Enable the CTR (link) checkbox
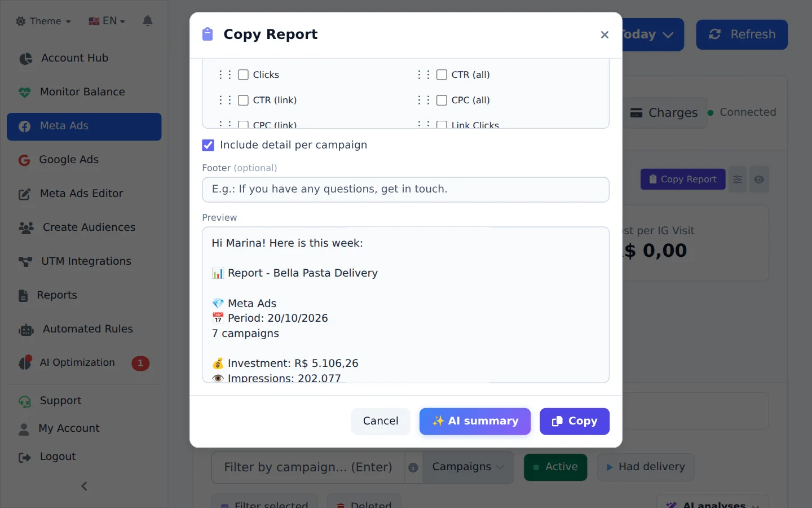Screen dimensions: 812x508 [243, 100]
